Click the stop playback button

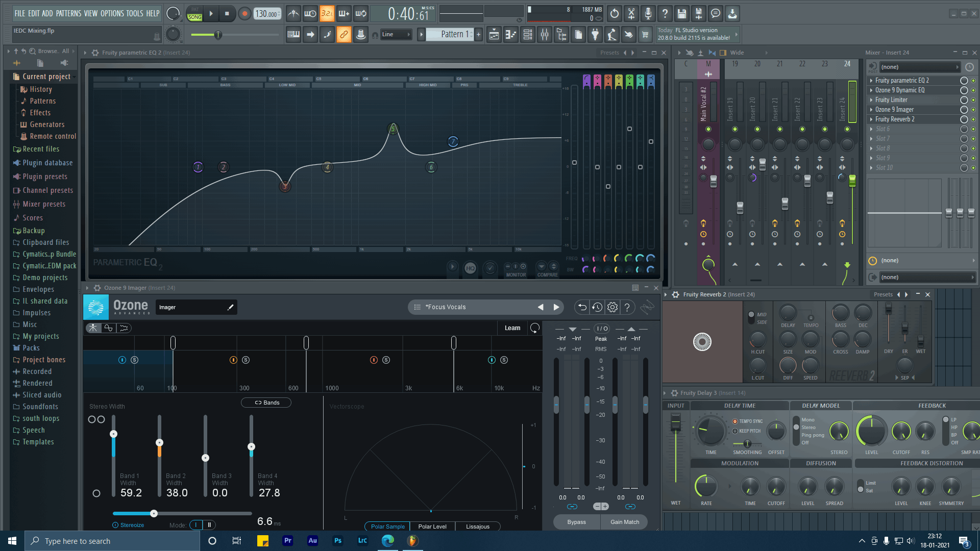coord(227,14)
